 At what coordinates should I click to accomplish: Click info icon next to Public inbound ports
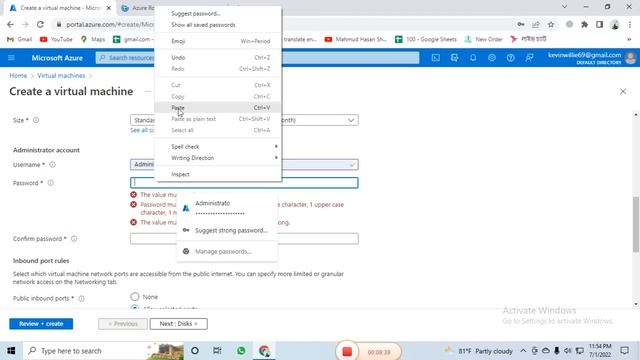(81, 298)
